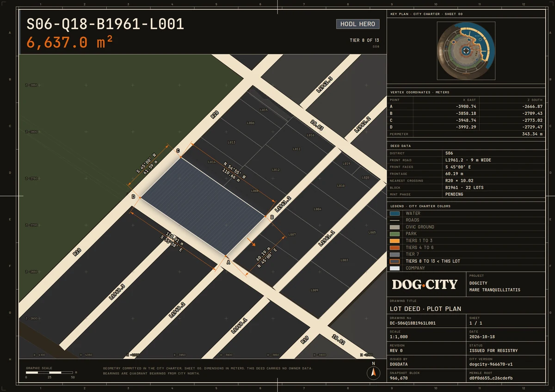The width and height of the screenshot is (555, 392).
Task: Click road label L1960.2 on map
Action: click(177, 310)
